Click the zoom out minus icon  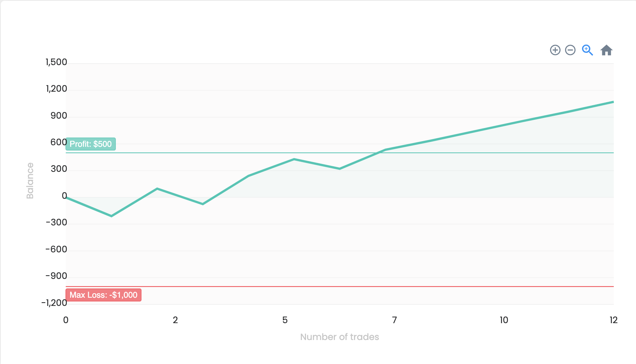(570, 50)
